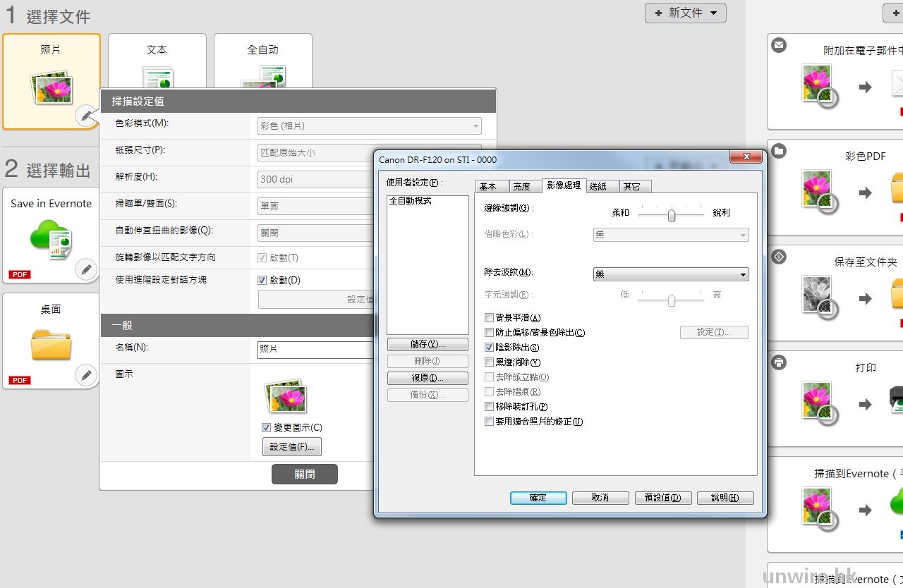Screen dimensions: 903x588
Task: Switch to the 送紙 tab
Action: 598,186
